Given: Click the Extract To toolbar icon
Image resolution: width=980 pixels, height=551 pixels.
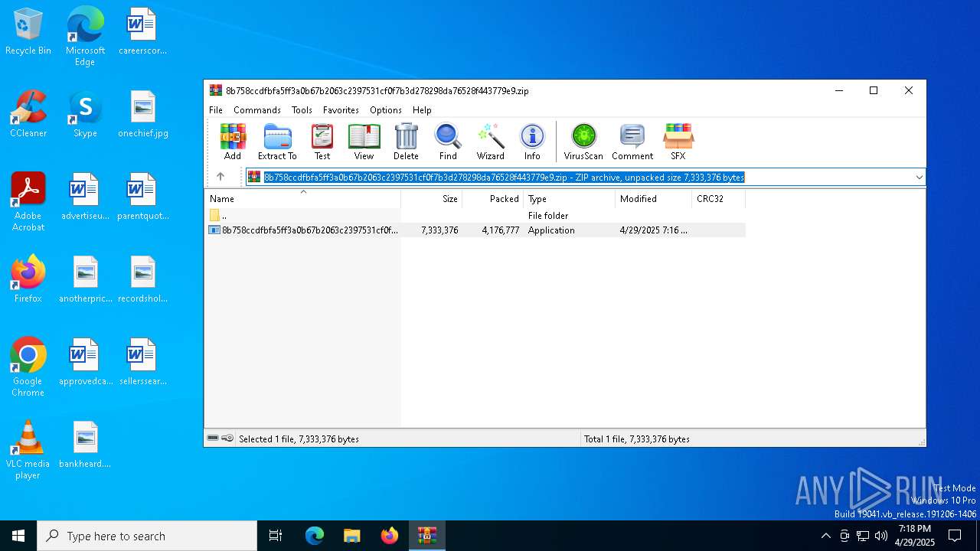Looking at the screenshot, I should point(277,142).
